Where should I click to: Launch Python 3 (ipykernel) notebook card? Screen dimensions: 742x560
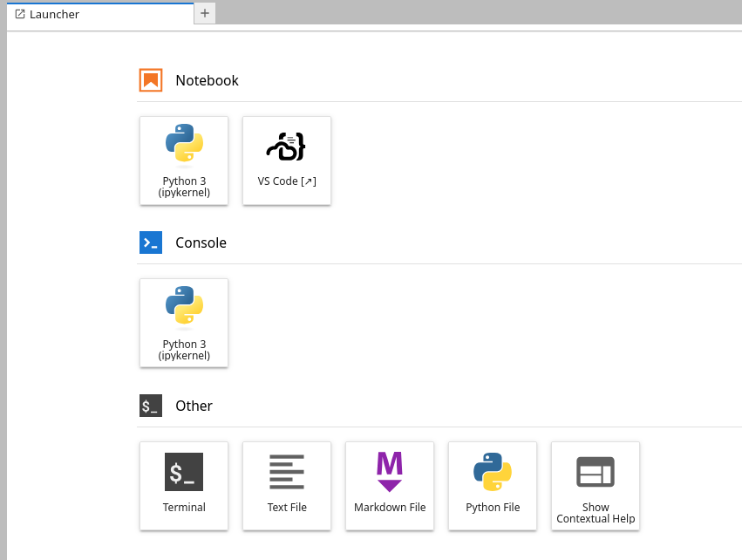(x=184, y=160)
